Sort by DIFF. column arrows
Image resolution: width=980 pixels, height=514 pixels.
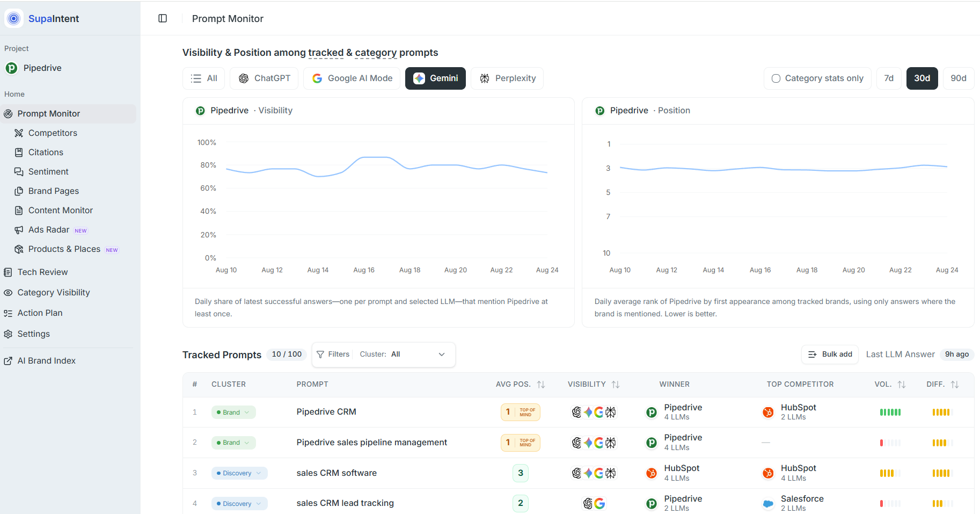(x=955, y=385)
